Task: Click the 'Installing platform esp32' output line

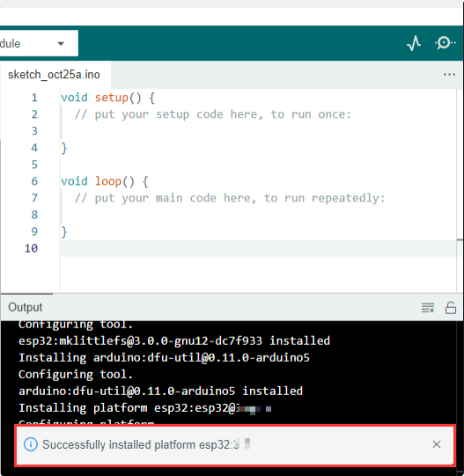Action: coord(144,408)
